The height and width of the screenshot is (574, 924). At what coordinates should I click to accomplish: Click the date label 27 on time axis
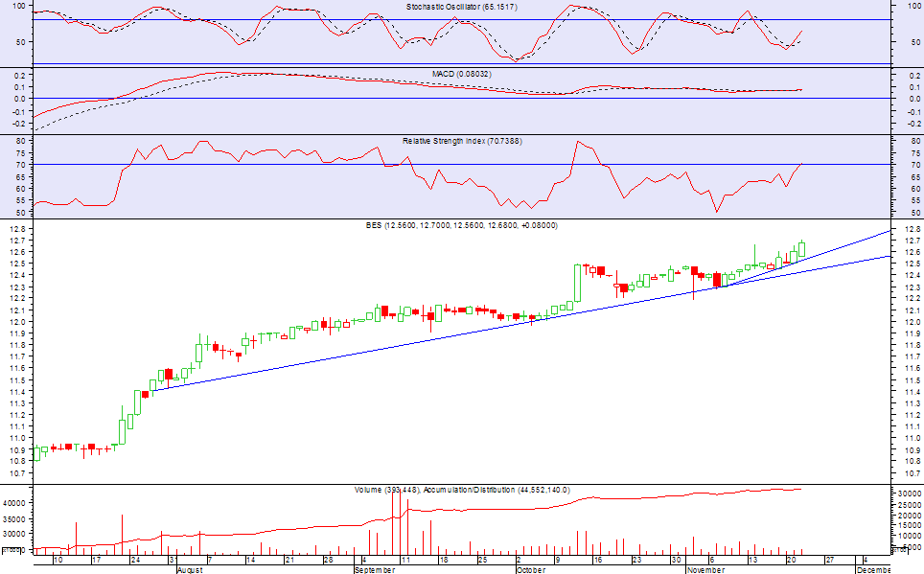830,560
